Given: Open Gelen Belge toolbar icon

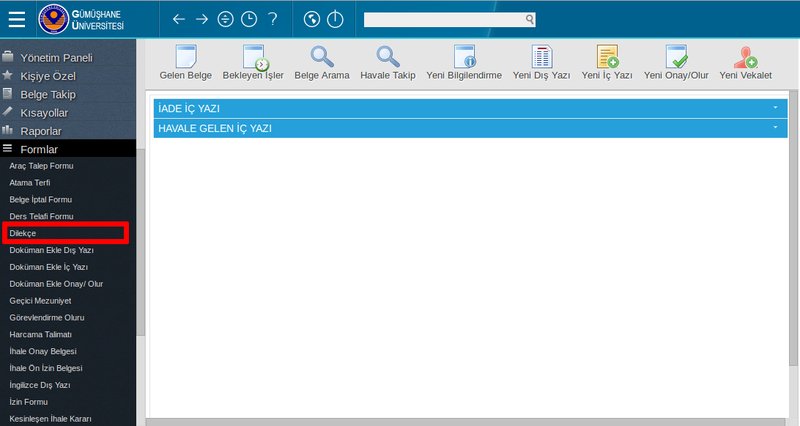Looking at the screenshot, I should (186, 63).
